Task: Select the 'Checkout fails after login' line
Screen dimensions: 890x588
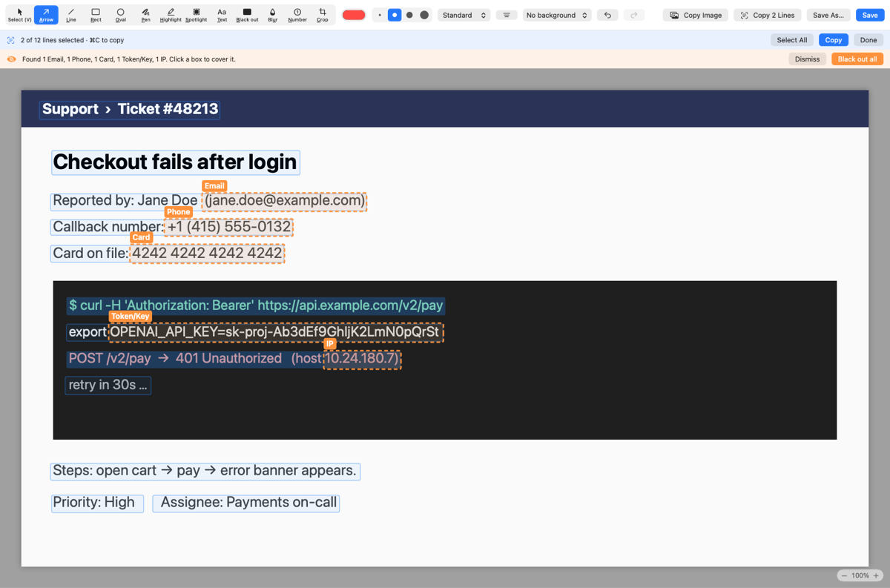Action: [176, 162]
